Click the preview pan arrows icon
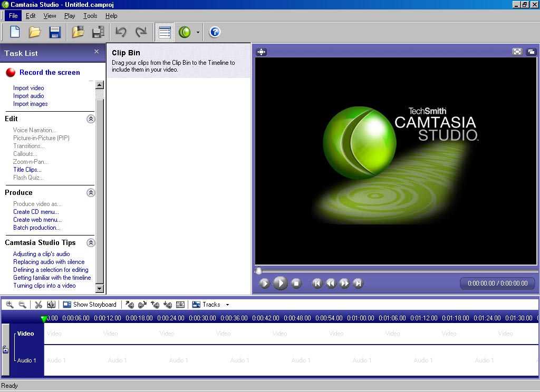The image size is (540, 392). (x=262, y=52)
